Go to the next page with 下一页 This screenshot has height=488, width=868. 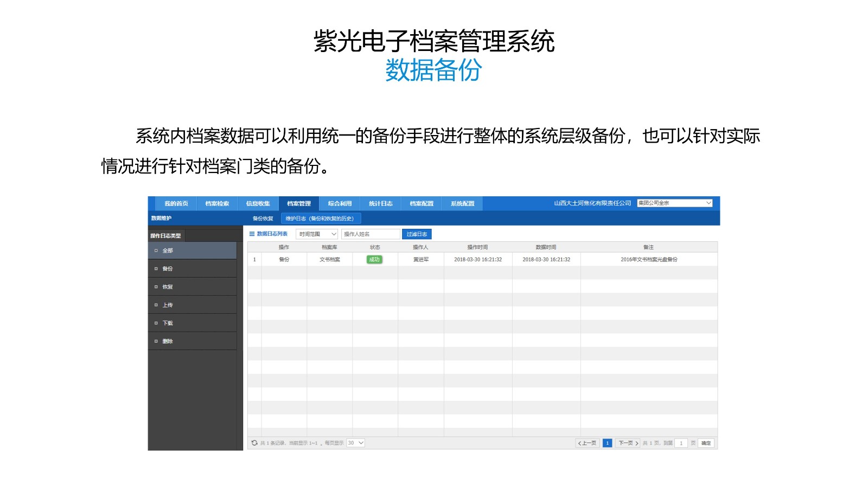(x=628, y=443)
